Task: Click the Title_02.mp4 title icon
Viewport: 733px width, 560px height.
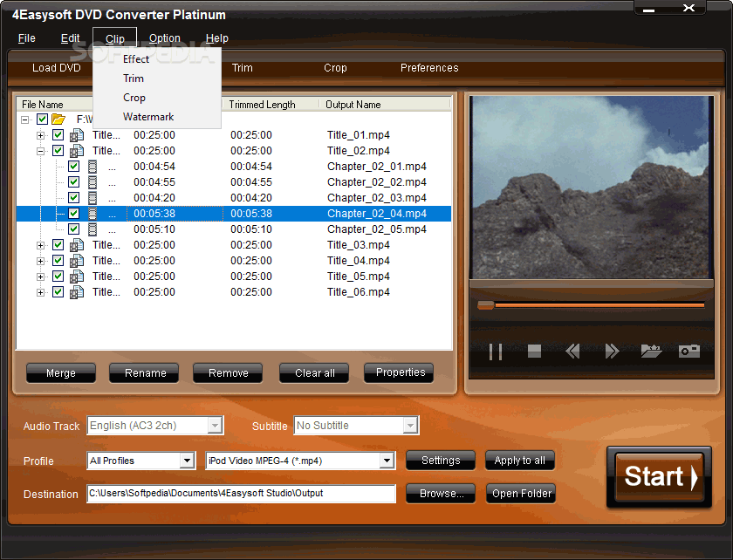Action: click(x=77, y=151)
